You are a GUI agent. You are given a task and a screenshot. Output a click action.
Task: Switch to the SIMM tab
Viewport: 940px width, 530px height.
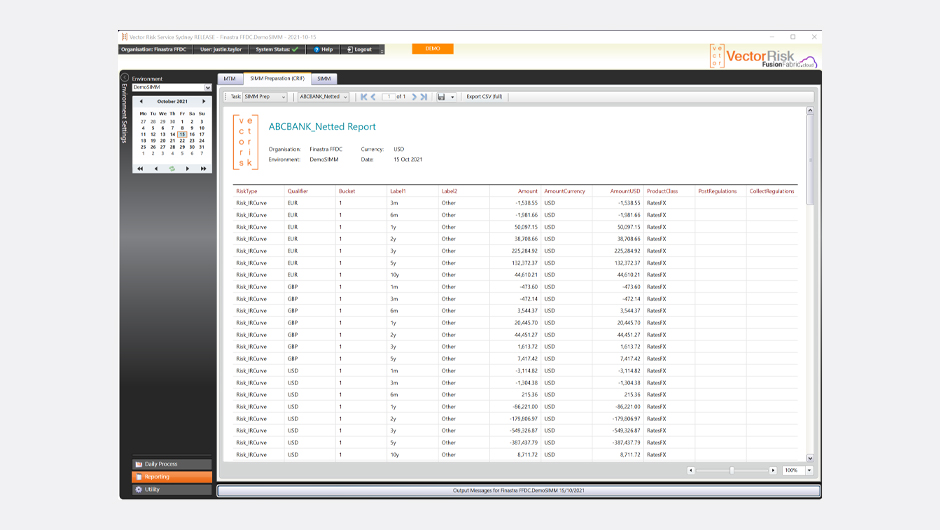click(x=324, y=79)
